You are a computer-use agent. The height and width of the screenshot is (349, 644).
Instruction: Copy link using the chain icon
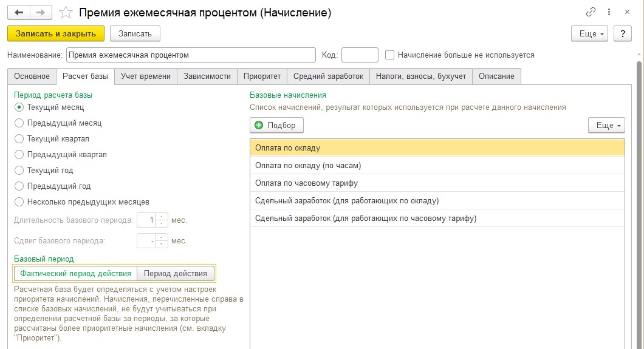(x=591, y=12)
